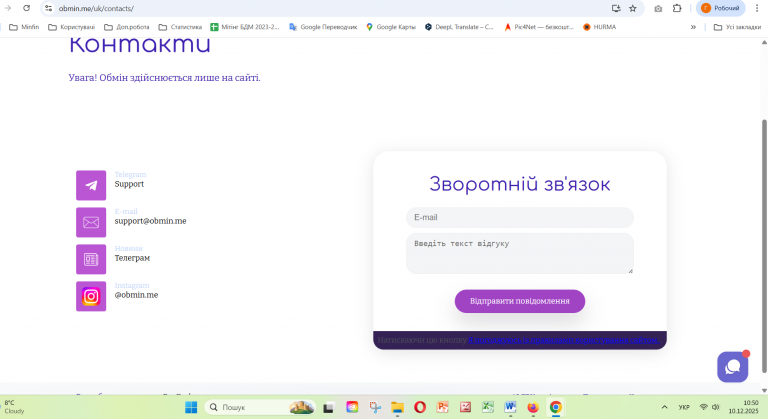
Task: Open the Доп.робота bookmark folder
Action: tap(127, 27)
